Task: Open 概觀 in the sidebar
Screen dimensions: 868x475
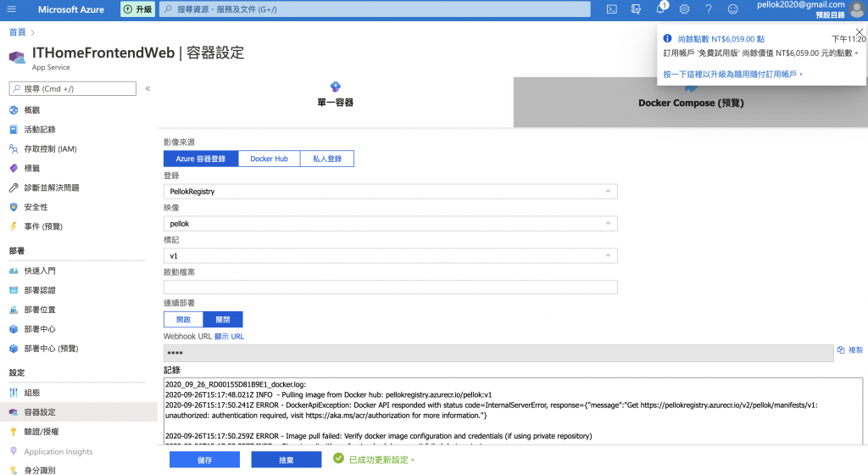Action: point(31,110)
